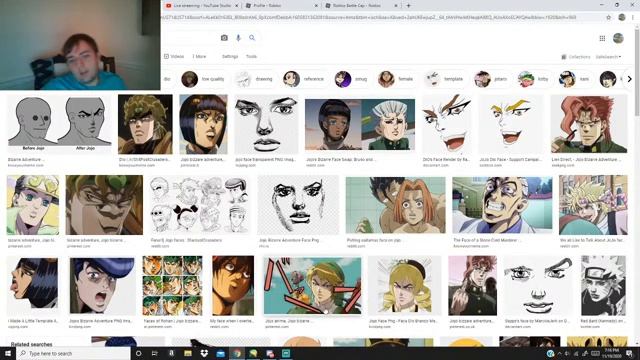This screenshot has width=640, height=360.
Task: Open Chrome profile avatar in toolbar
Action: [x=622, y=17]
